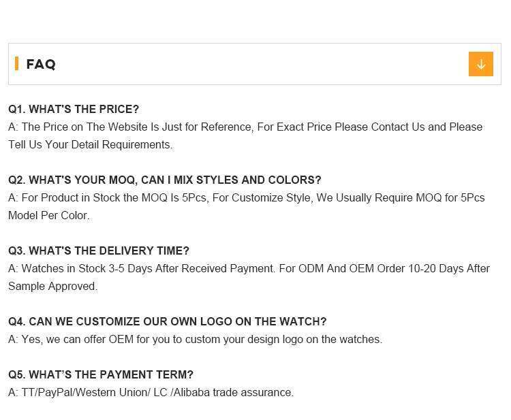Open the Q3 delivery time question

pyautogui.click(x=99, y=251)
